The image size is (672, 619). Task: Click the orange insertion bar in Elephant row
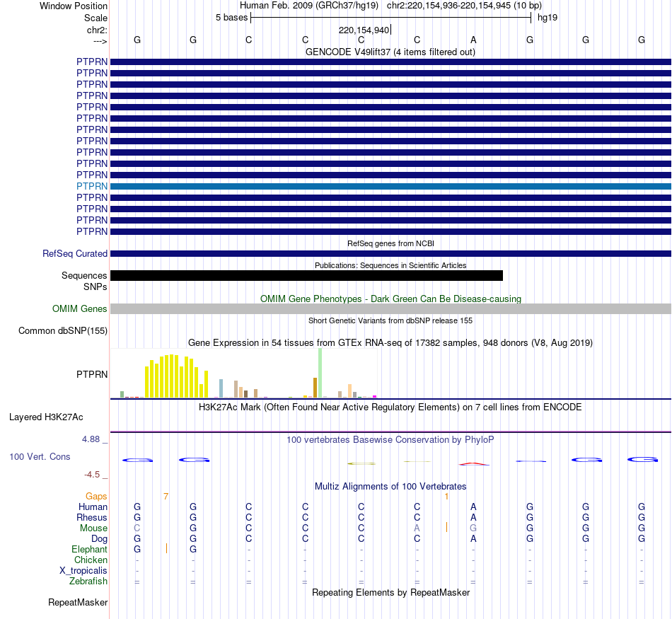166,548
